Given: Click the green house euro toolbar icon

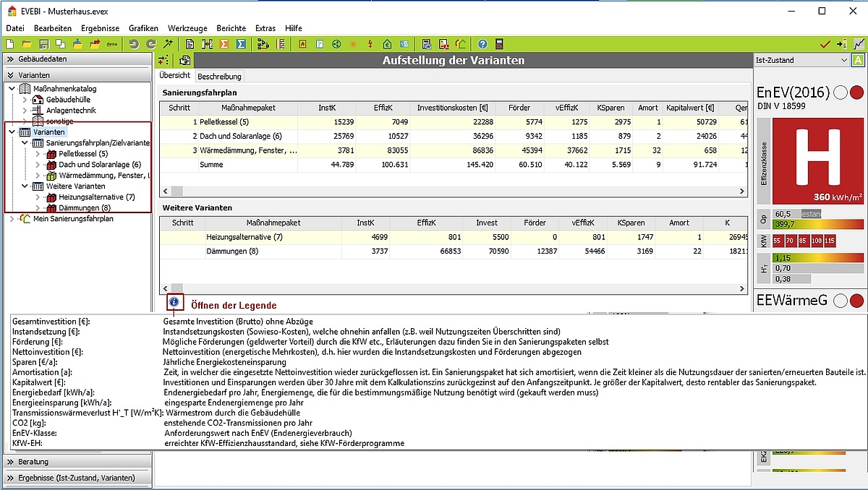Looking at the screenshot, I should click(387, 44).
